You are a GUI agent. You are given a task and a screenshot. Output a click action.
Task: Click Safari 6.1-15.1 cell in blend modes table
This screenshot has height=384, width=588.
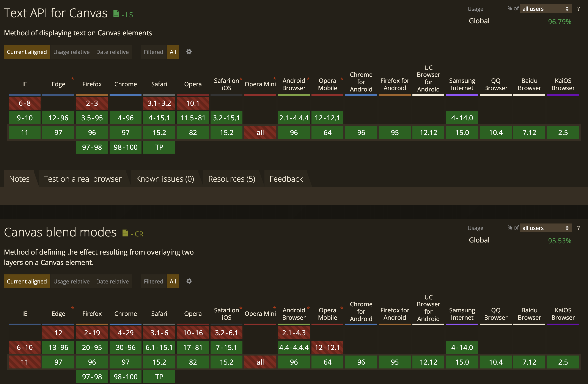(x=159, y=347)
